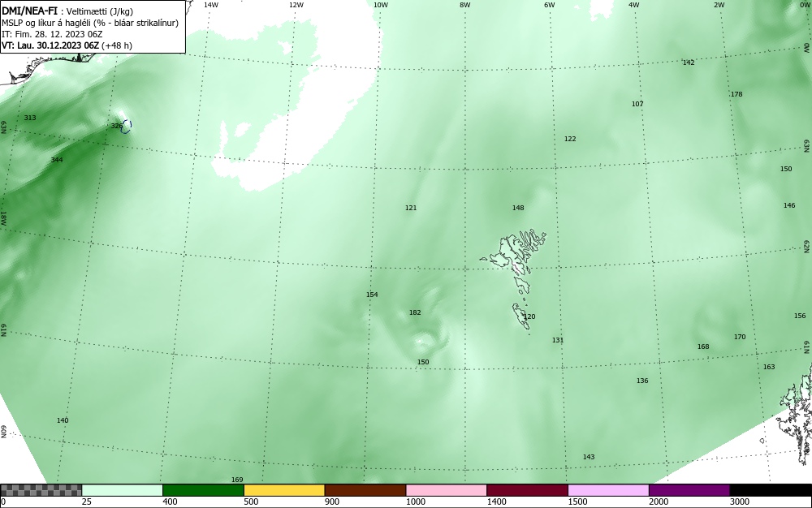The width and height of the screenshot is (812, 508).
Task: Click the 25 legend scale label
Action: tap(87, 502)
